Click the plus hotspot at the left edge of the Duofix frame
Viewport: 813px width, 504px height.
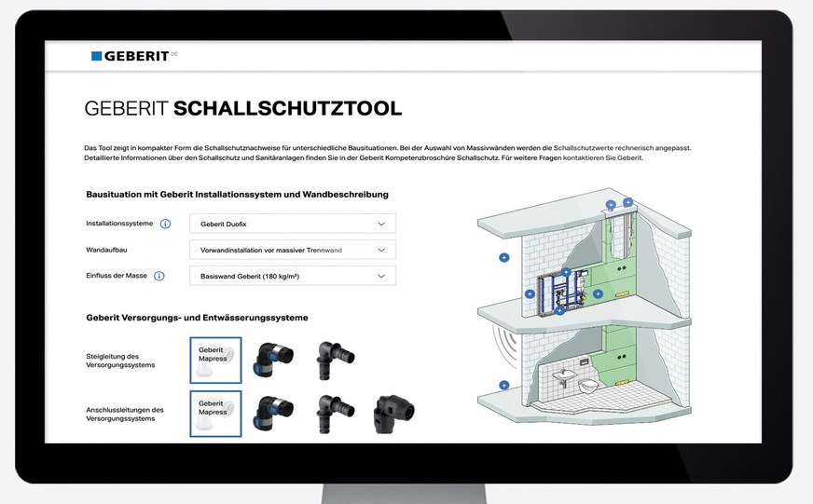pos(530,293)
